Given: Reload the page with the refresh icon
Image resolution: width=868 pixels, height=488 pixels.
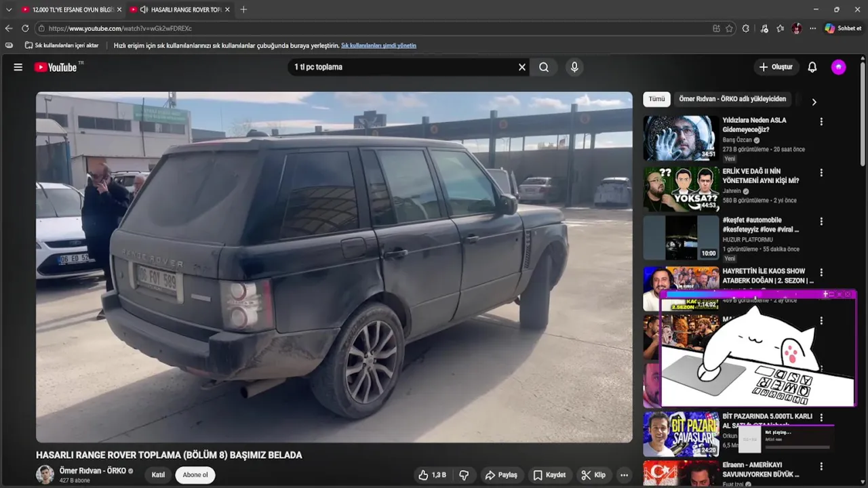Looking at the screenshot, I should coord(25,28).
